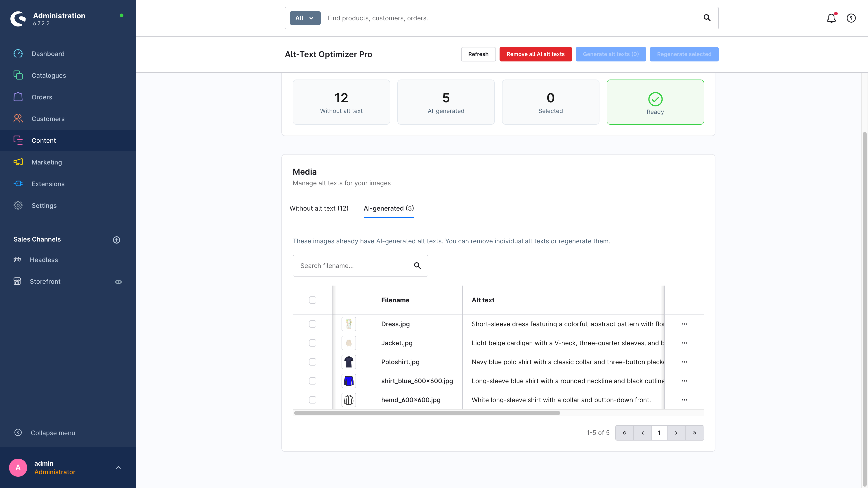
Task: Click the Refresh button
Action: [478, 54]
